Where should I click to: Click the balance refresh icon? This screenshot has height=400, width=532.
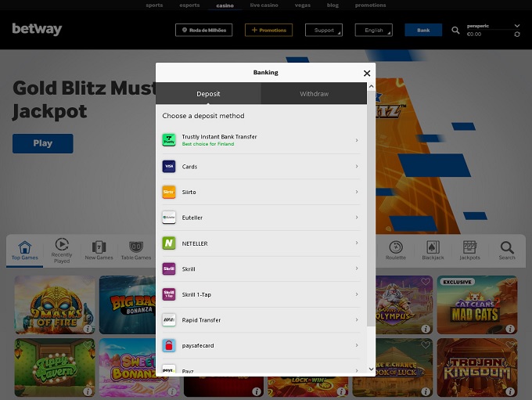point(517,34)
